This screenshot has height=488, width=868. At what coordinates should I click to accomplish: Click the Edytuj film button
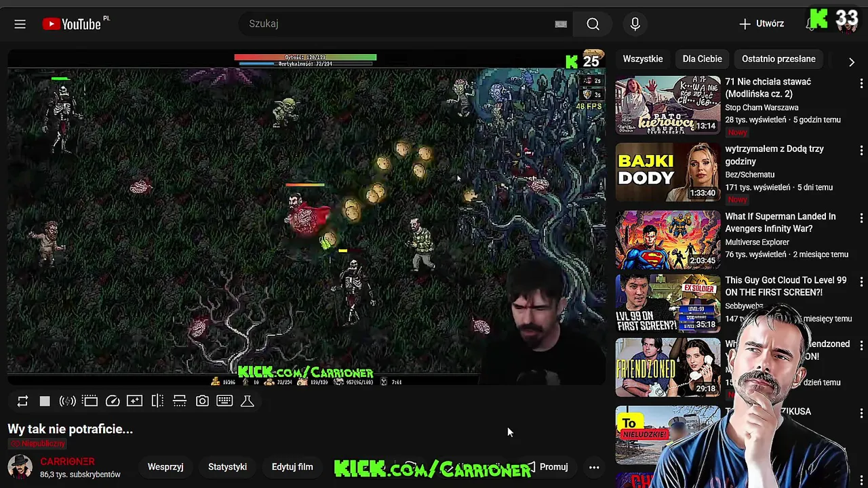[x=292, y=467]
